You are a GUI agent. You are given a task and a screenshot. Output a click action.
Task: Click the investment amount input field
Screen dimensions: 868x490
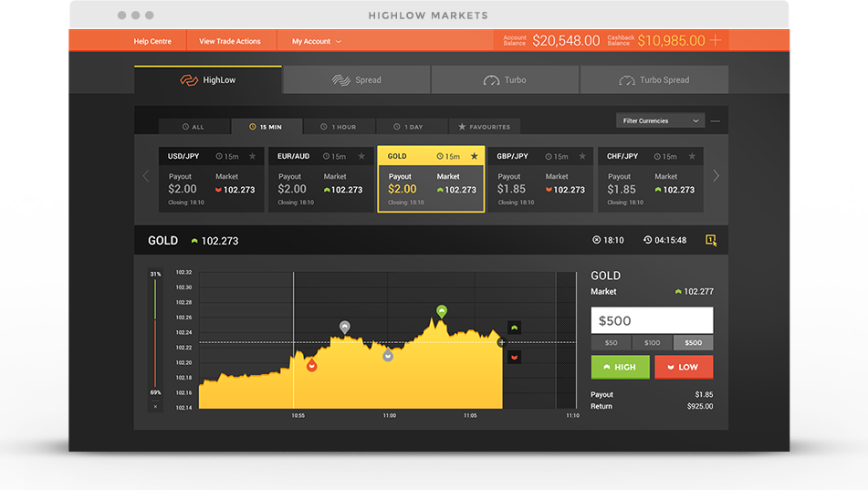click(652, 321)
